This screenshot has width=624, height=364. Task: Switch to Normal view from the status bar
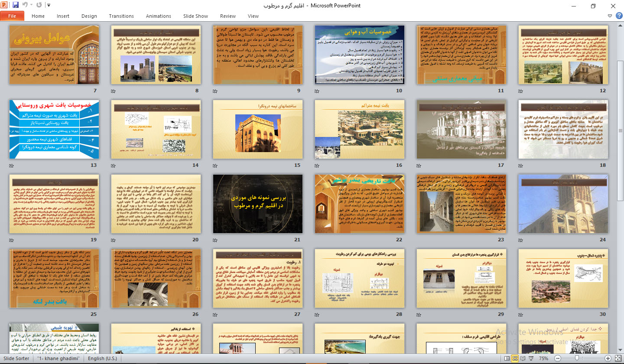pos(507,358)
